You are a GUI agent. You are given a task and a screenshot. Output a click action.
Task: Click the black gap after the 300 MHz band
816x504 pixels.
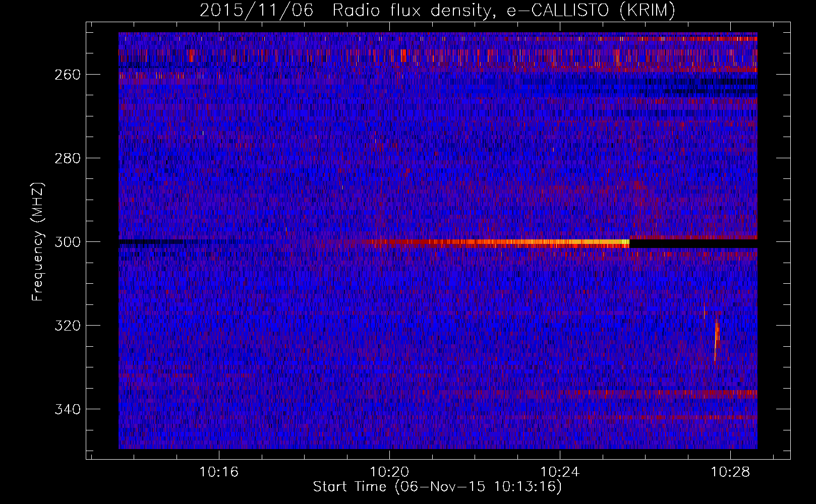pos(693,243)
